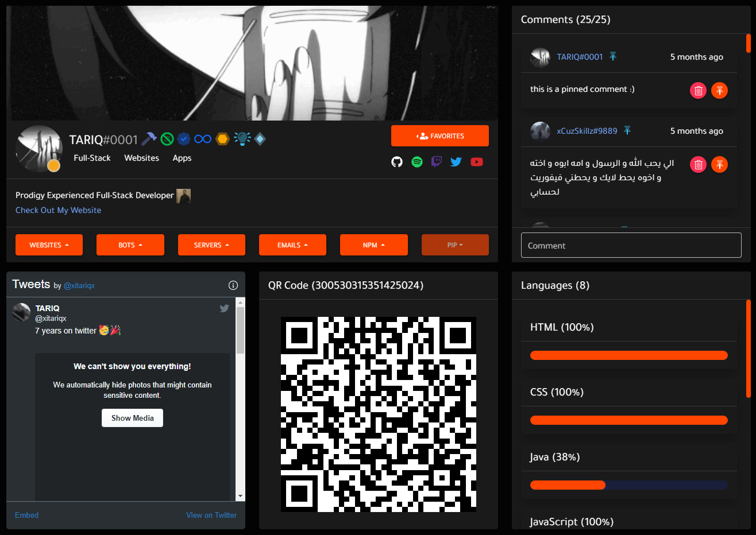Click the 'JavaScript (100%)' label
The height and width of the screenshot is (535, 756).
tap(572, 522)
